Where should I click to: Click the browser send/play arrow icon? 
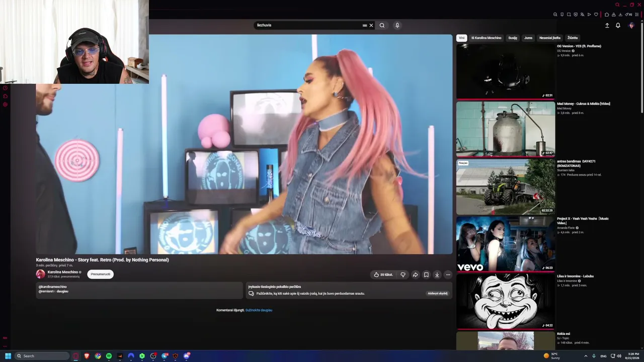(x=589, y=15)
